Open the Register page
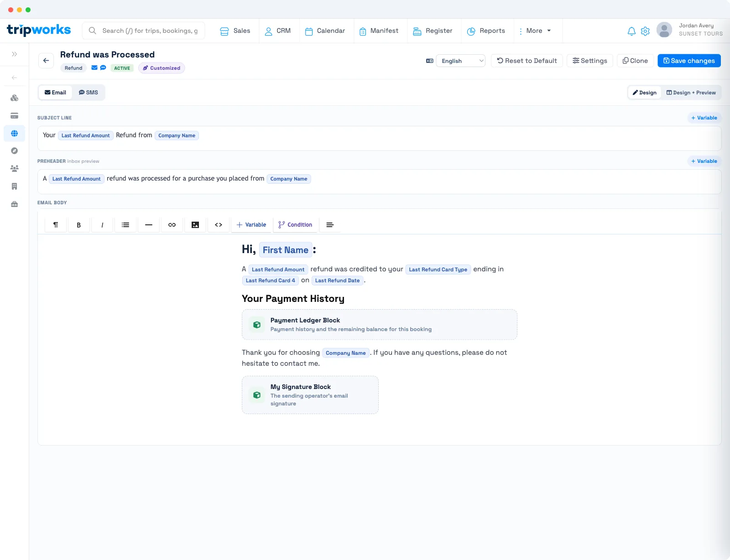Viewport: 730px width, 560px height. coord(433,31)
